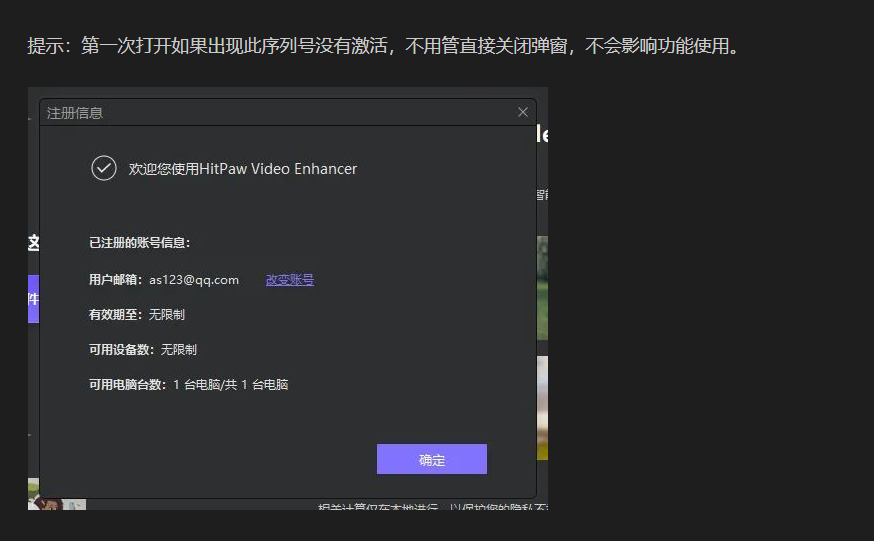Click the 可用电脑台数 line

coord(188,384)
